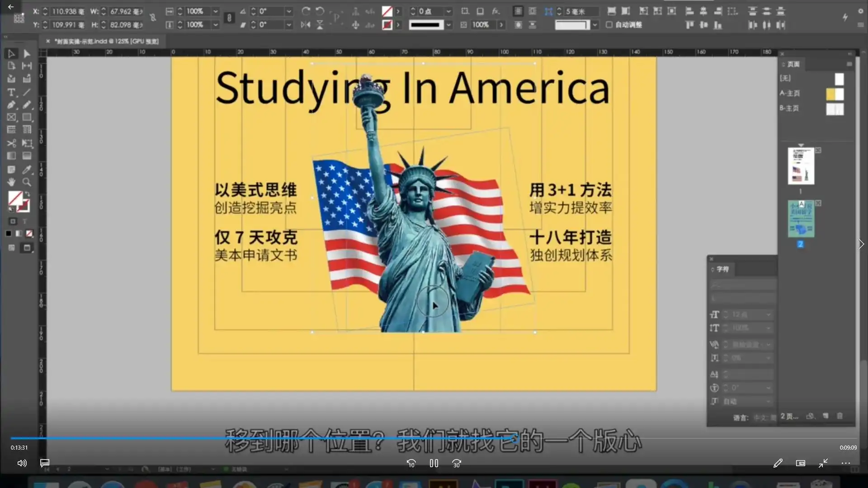The image size is (868, 488).
Task: Select the Scissors tool
Action: [x=11, y=143]
